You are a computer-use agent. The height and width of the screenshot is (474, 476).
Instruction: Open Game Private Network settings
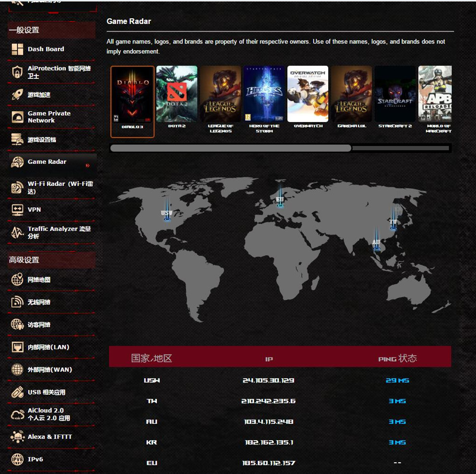(x=52, y=117)
